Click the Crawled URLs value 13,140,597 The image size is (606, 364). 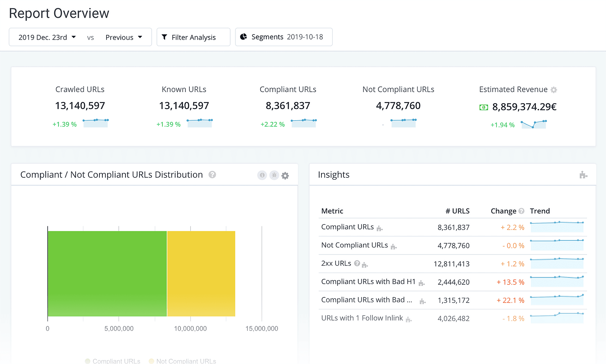click(x=80, y=106)
